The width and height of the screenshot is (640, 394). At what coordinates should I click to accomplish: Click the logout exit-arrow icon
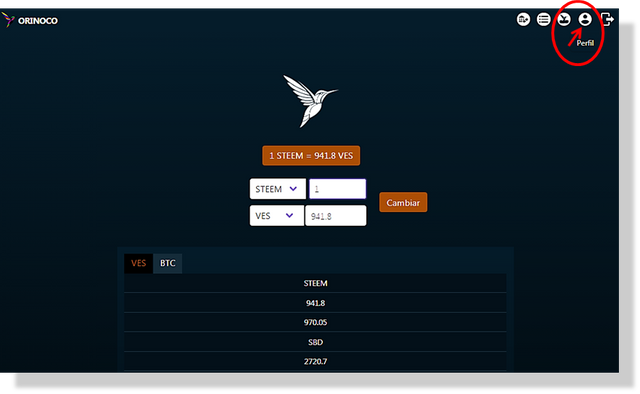point(607,19)
